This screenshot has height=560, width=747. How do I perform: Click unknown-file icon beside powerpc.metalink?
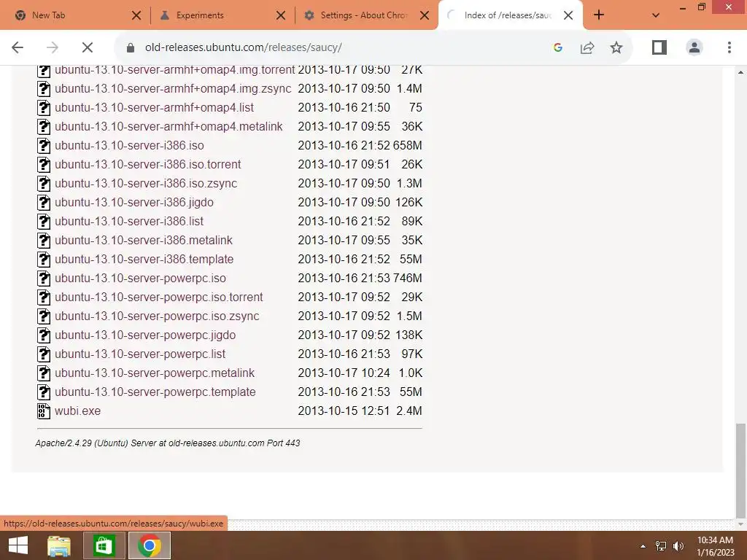(x=43, y=373)
